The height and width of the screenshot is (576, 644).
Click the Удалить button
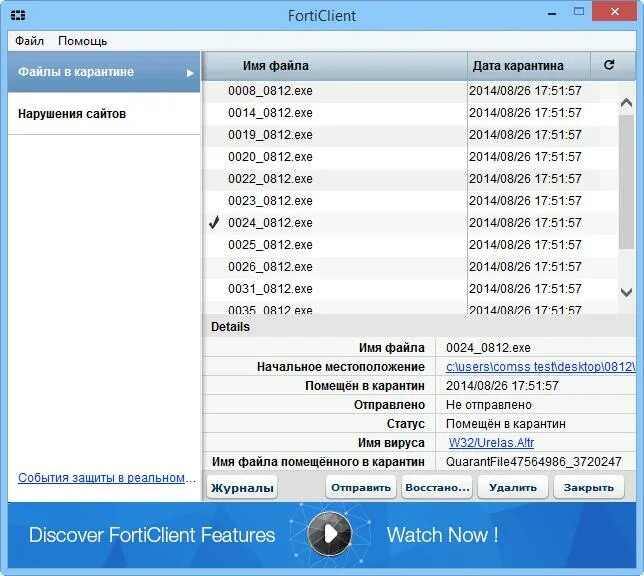point(513,488)
